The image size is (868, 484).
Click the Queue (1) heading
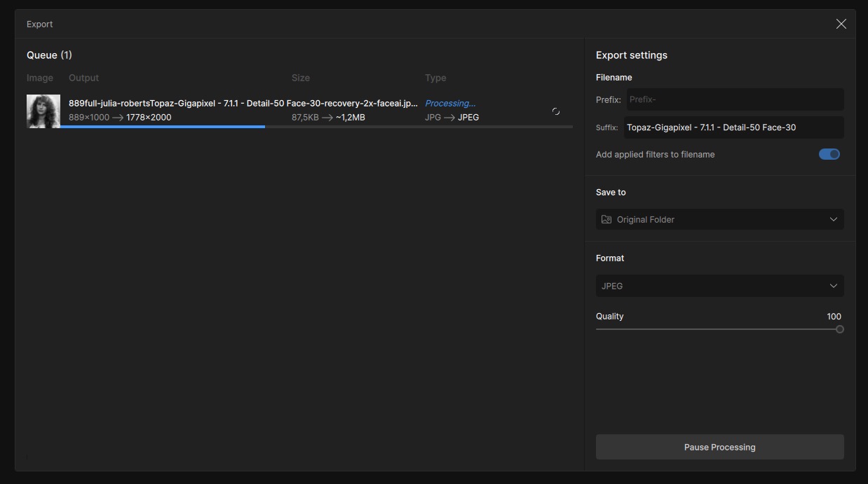point(49,55)
